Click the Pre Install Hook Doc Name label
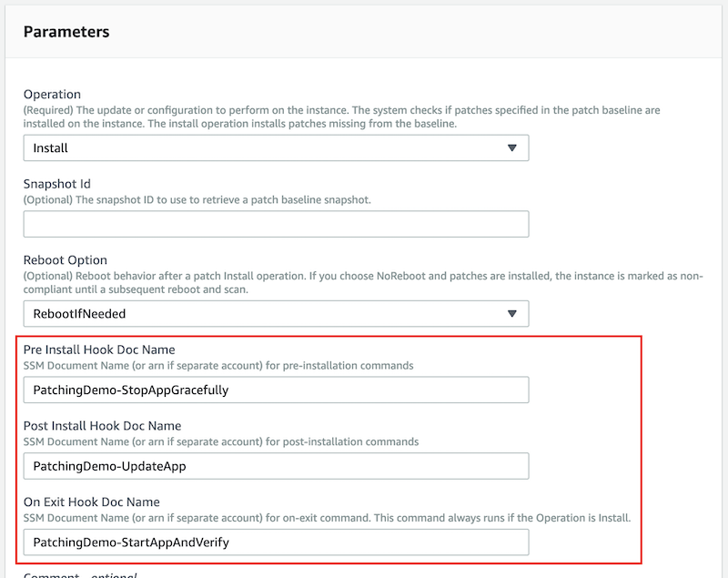The image size is (728, 578). pyautogui.click(x=96, y=349)
